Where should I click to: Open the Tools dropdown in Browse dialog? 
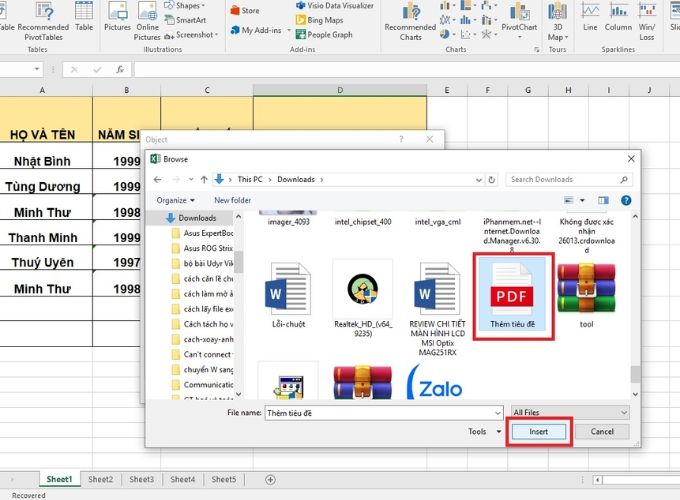coord(485,431)
